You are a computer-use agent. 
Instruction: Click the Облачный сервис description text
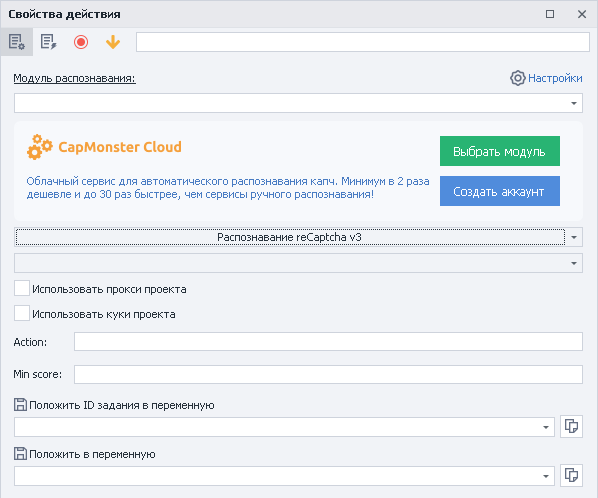click(x=228, y=188)
